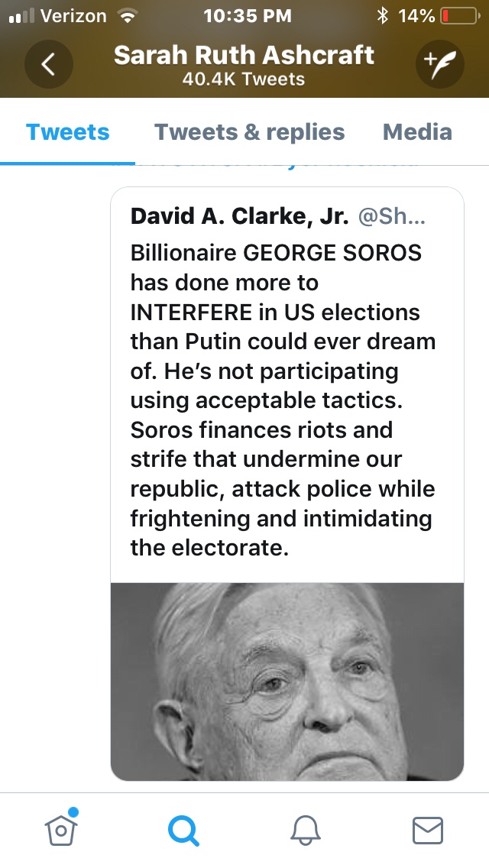The height and width of the screenshot is (868, 489).
Task: Open the Notifications bell icon
Action: click(x=306, y=829)
